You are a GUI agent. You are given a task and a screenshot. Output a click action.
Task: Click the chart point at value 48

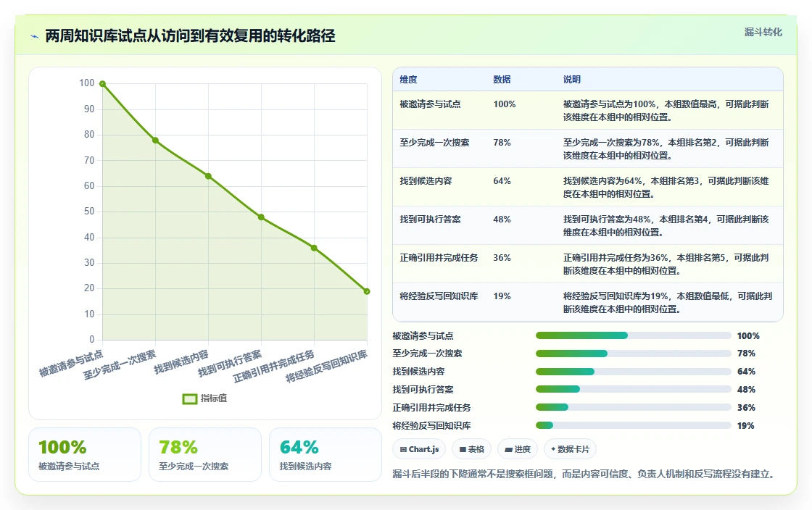[261, 217]
